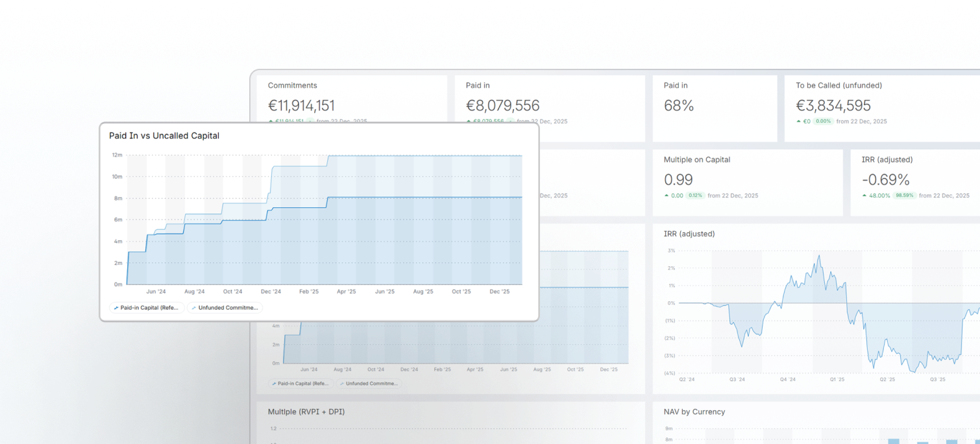Toggle Paid-in Capital legend in background dashboard chart

pyautogui.click(x=301, y=384)
